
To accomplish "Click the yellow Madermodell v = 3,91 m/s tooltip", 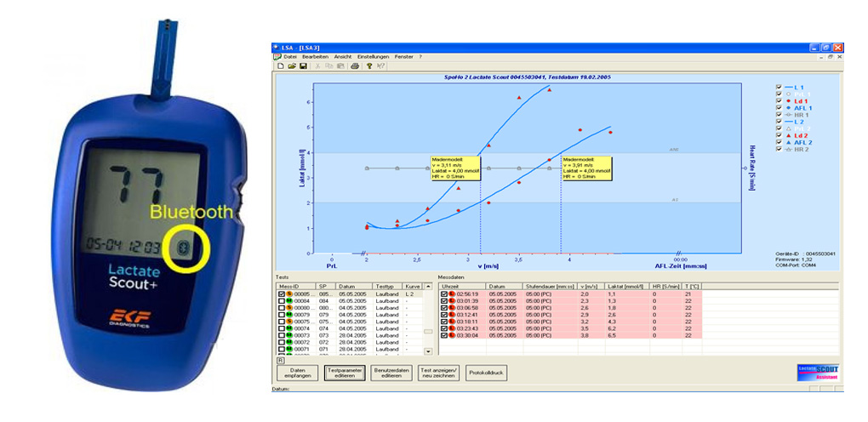I will (586, 168).
